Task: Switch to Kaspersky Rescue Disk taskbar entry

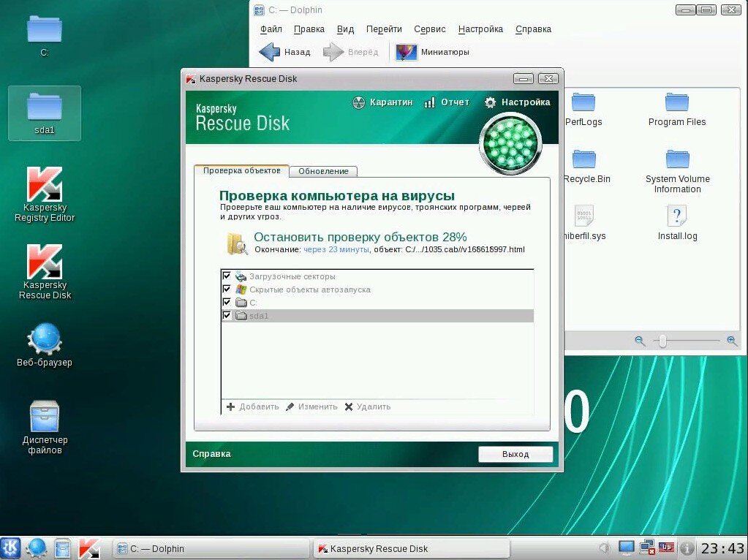Action: pyautogui.click(x=411, y=548)
